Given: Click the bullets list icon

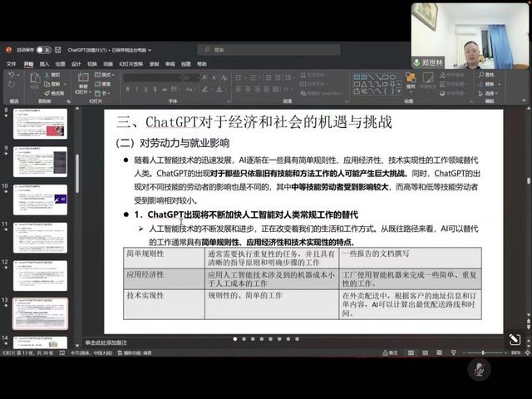Looking at the screenshot, I should coord(239,77).
